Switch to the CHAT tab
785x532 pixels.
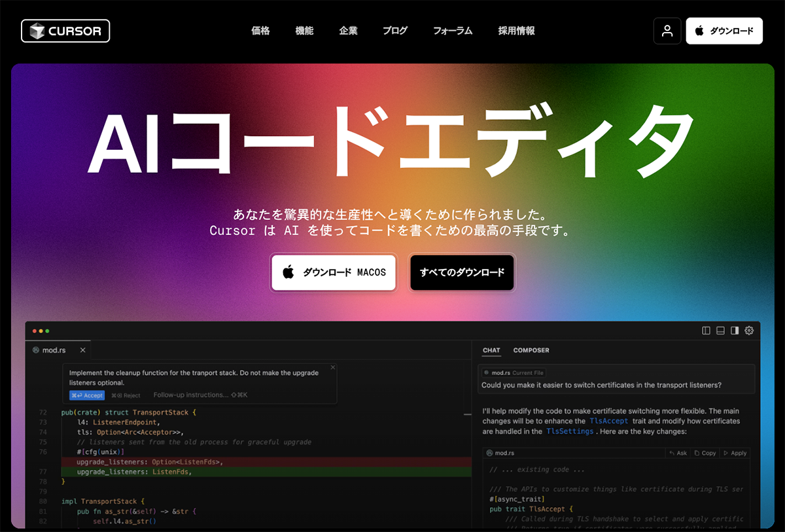click(x=491, y=350)
